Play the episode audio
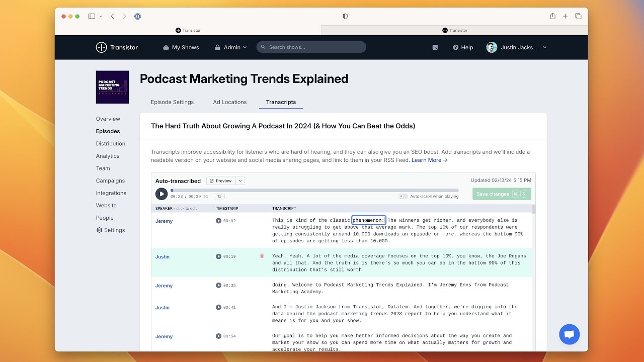The height and width of the screenshot is (362, 644). (x=162, y=194)
